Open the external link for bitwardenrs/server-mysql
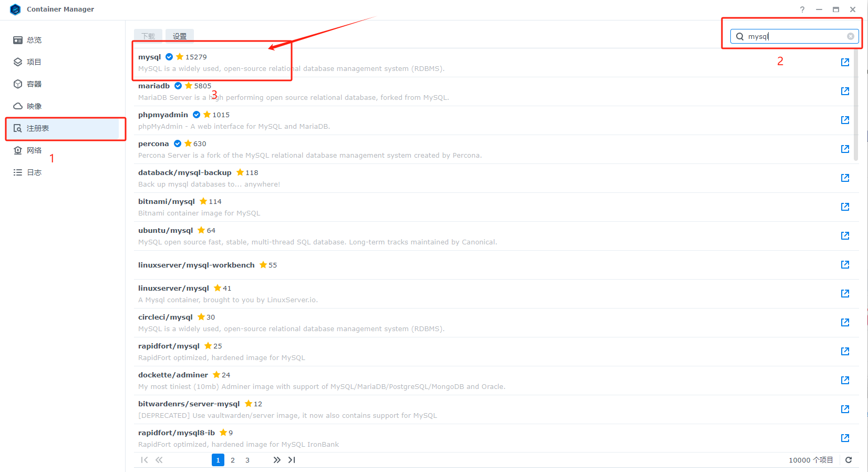The height and width of the screenshot is (472, 868). 845,409
